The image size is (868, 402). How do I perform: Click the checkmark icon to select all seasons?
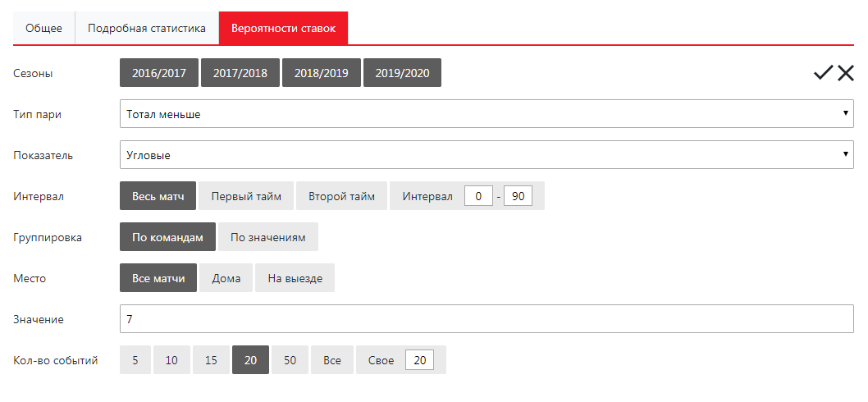click(x=823, y=73)
